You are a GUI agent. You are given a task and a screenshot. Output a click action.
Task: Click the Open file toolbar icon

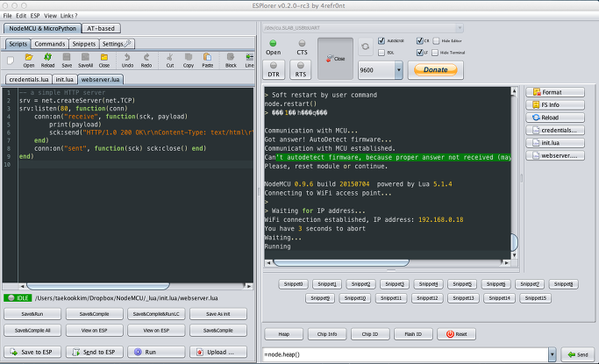[29, 61]
